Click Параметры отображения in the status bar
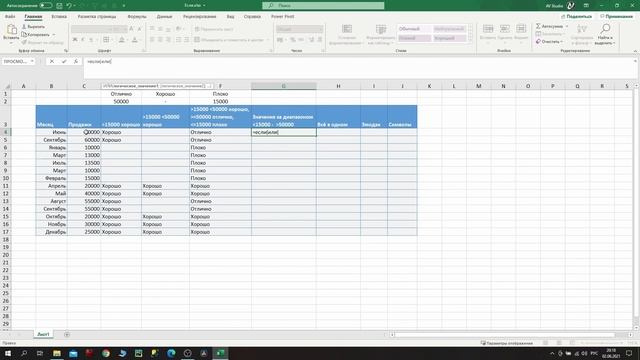 (x=507, y=343)
